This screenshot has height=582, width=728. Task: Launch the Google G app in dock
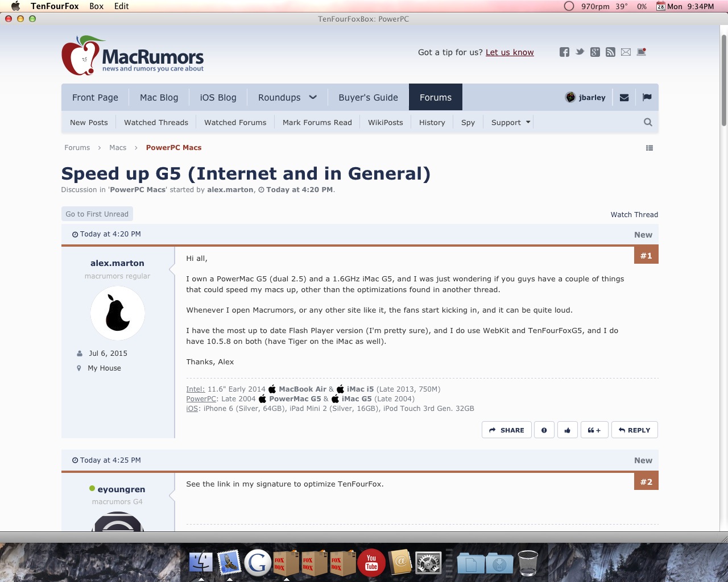[x=258, y=563]
